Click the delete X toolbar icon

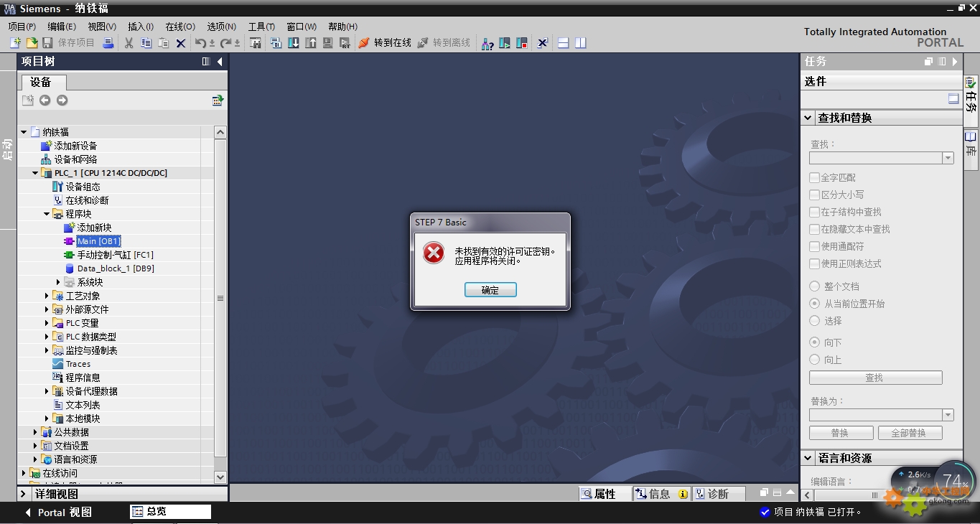click(x=181, y=43)
